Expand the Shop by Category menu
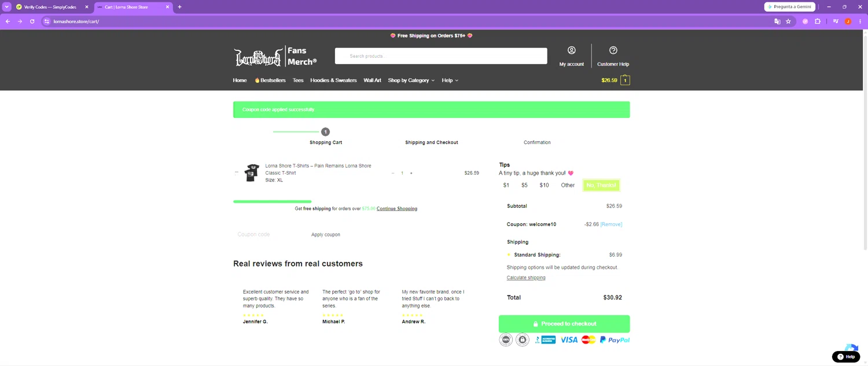Image resolution: width=868 pixels, height=366 pixels. 411,80
